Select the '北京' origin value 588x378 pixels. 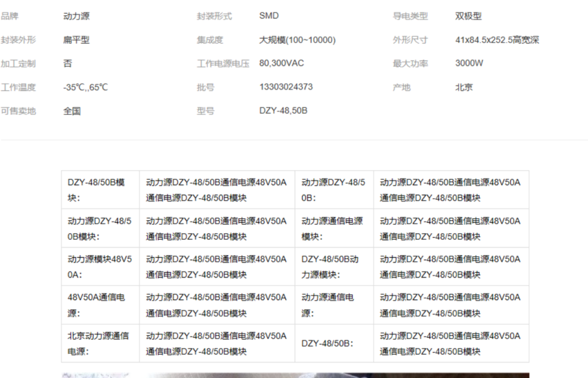464,87
